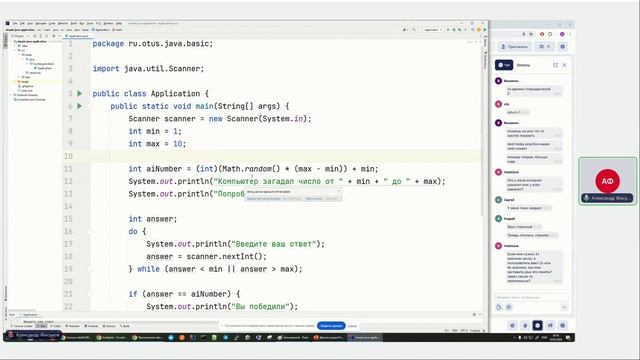Click the system clock in taskbar
Image resolution: width=640 pixels, height=360 pixels.
point(556,338)
